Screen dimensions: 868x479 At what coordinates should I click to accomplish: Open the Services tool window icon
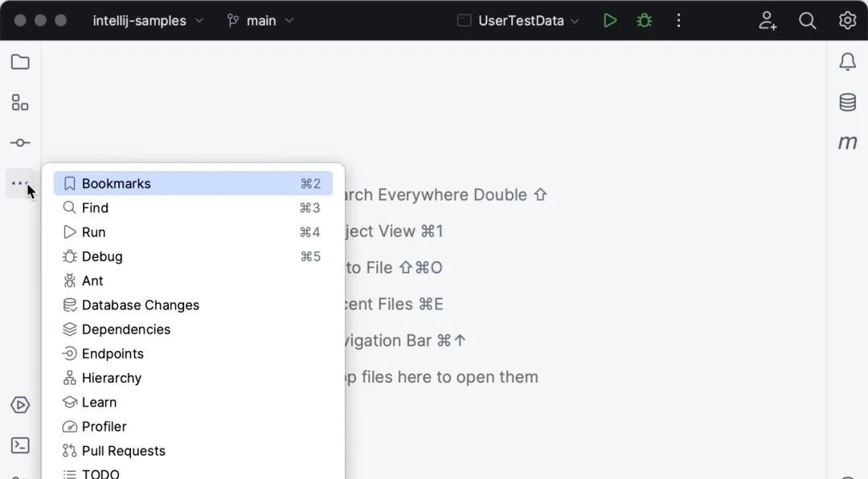point(20,405)
